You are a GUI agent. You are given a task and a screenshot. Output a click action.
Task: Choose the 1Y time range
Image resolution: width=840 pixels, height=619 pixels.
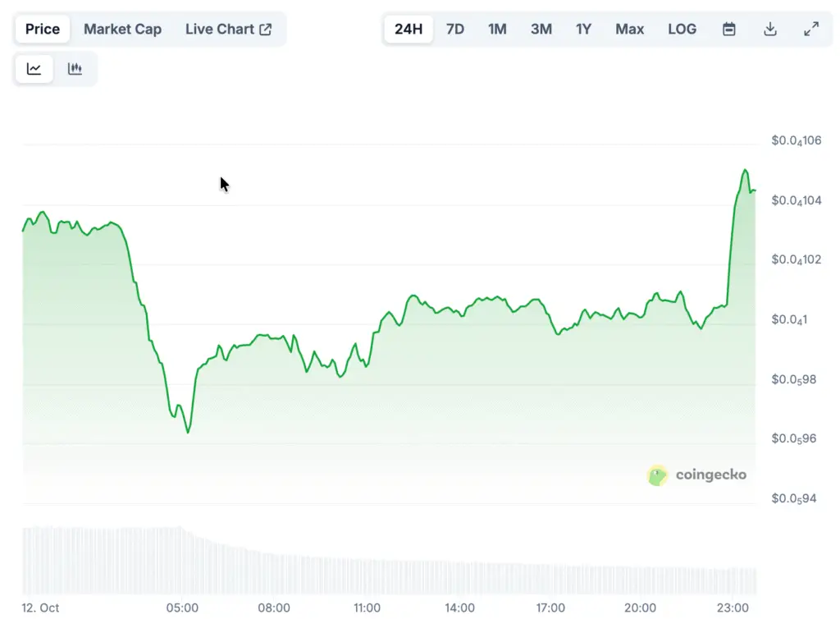coord(583,30)
